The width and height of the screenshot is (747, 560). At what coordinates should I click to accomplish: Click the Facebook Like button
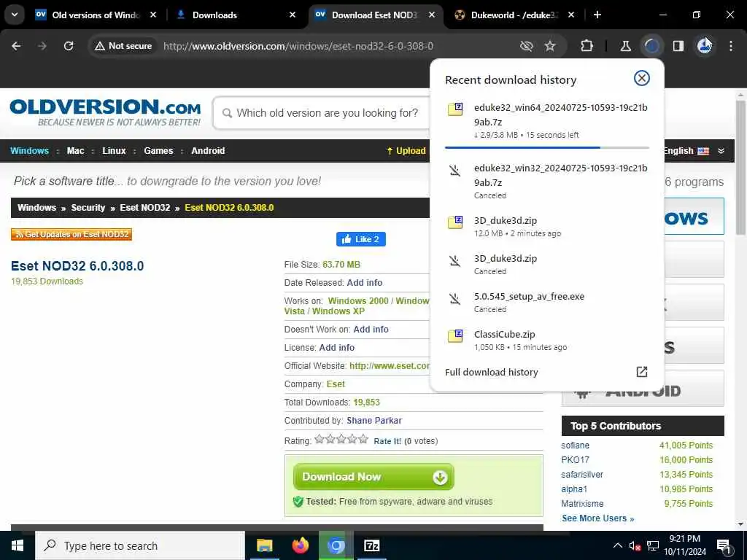tap(360, 239)
